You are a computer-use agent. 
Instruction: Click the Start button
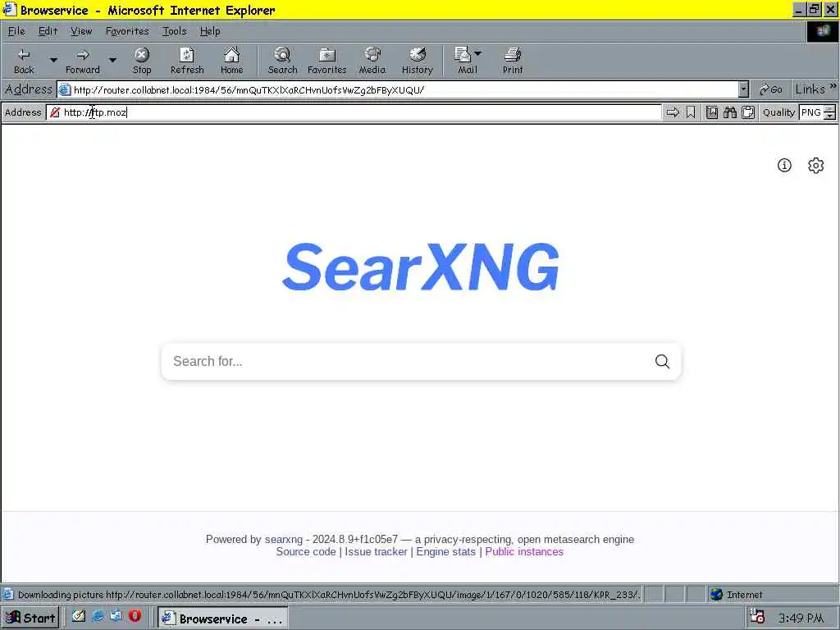tap(30, 618)
